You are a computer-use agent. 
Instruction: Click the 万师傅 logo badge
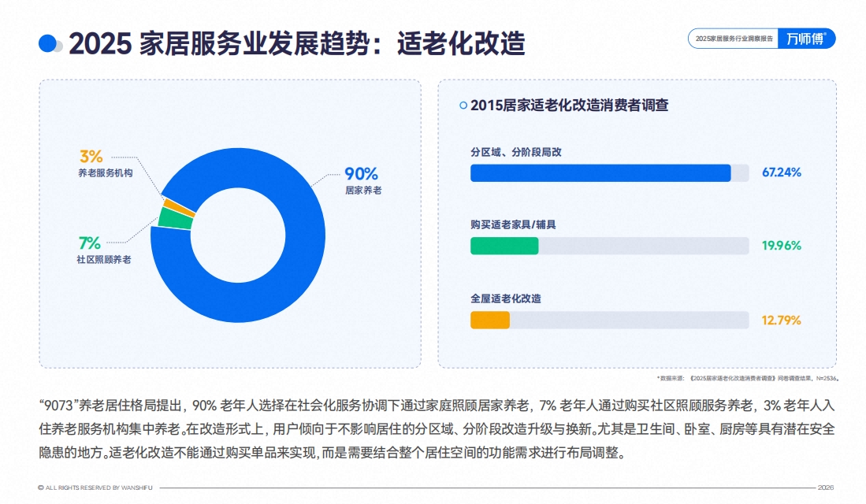[x=807, y=39]
